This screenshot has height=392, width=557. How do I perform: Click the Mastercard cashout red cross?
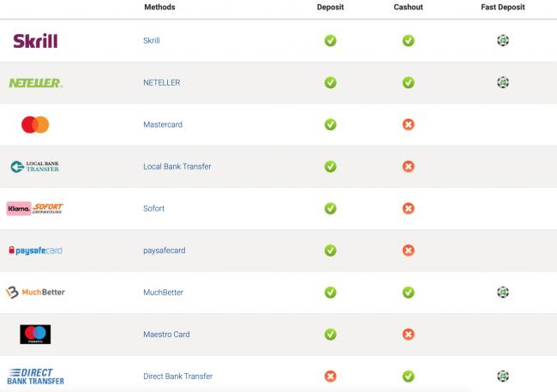tap(409, 125)
